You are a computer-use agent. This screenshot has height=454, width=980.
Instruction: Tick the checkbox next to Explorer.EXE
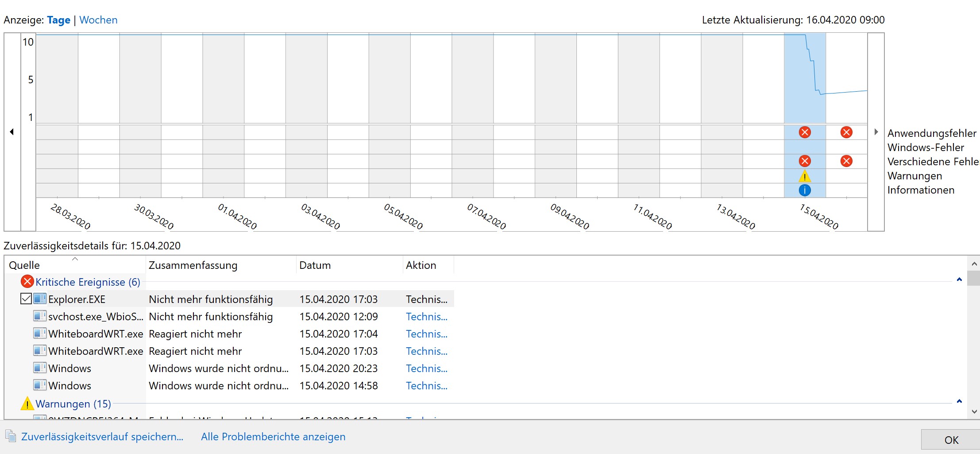tap(26, 299)
